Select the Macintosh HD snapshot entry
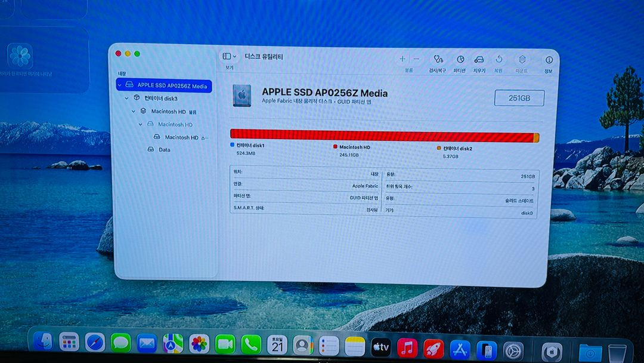644x363 pixels. point(182,137)
